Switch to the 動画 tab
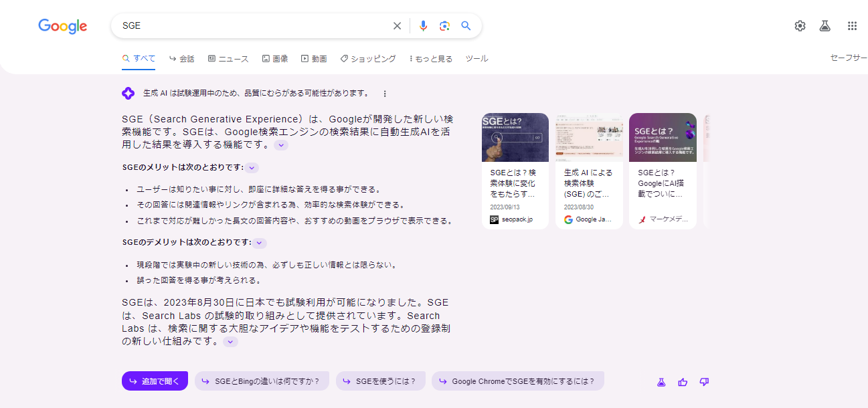The image size is (868, 408). point(314,59)
